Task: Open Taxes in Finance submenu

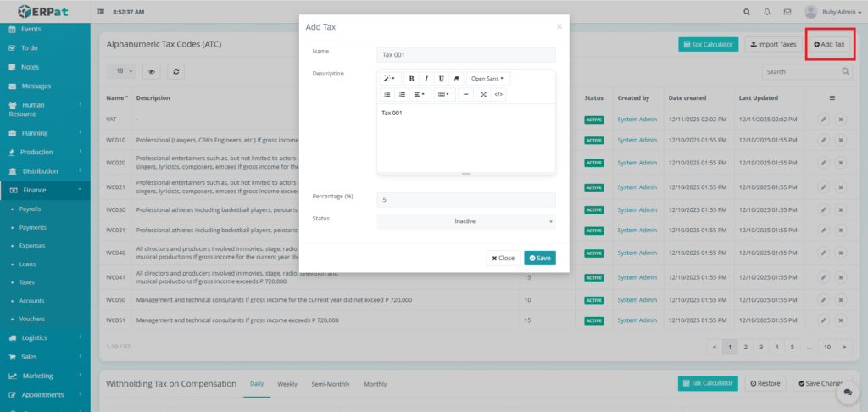Action: 27,282
